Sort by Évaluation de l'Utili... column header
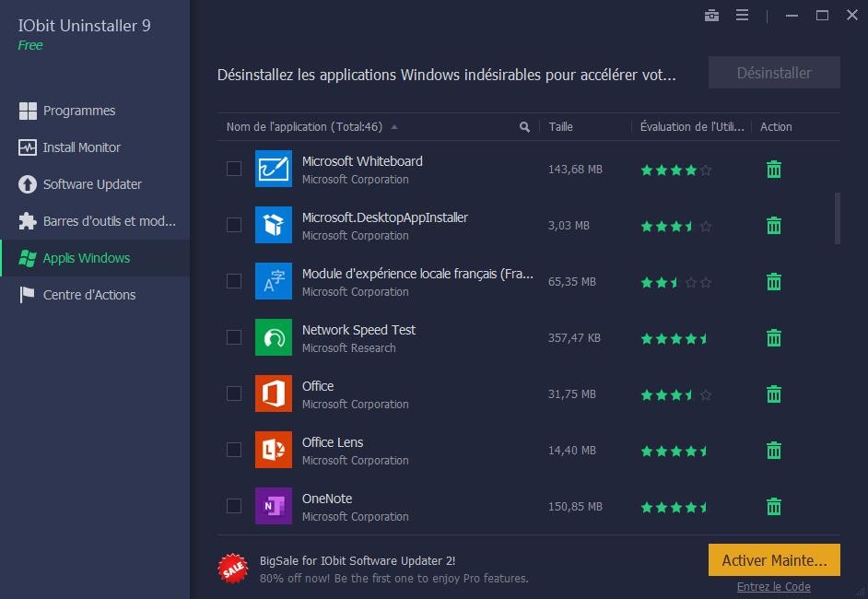 click(x=692, y=127)
